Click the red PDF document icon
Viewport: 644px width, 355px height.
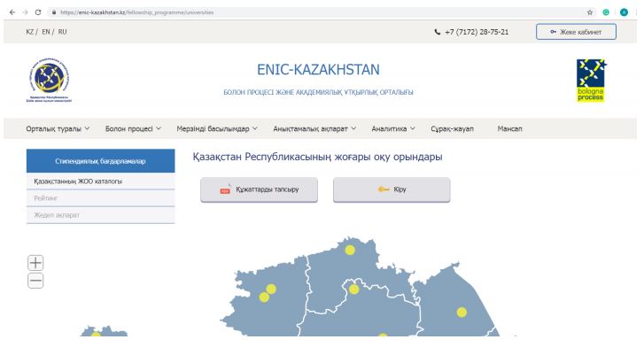pos(225,189)
